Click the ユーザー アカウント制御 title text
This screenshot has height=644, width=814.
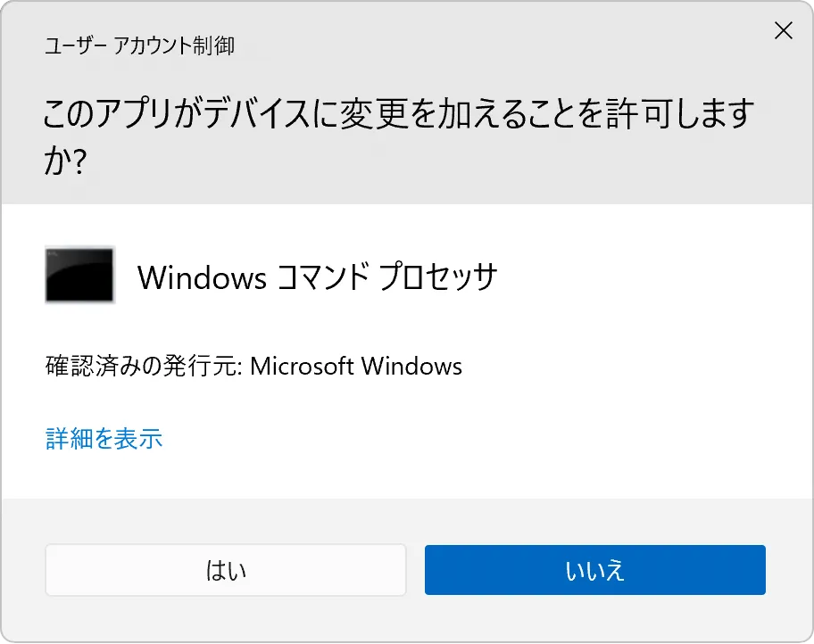tap(139, 45)
